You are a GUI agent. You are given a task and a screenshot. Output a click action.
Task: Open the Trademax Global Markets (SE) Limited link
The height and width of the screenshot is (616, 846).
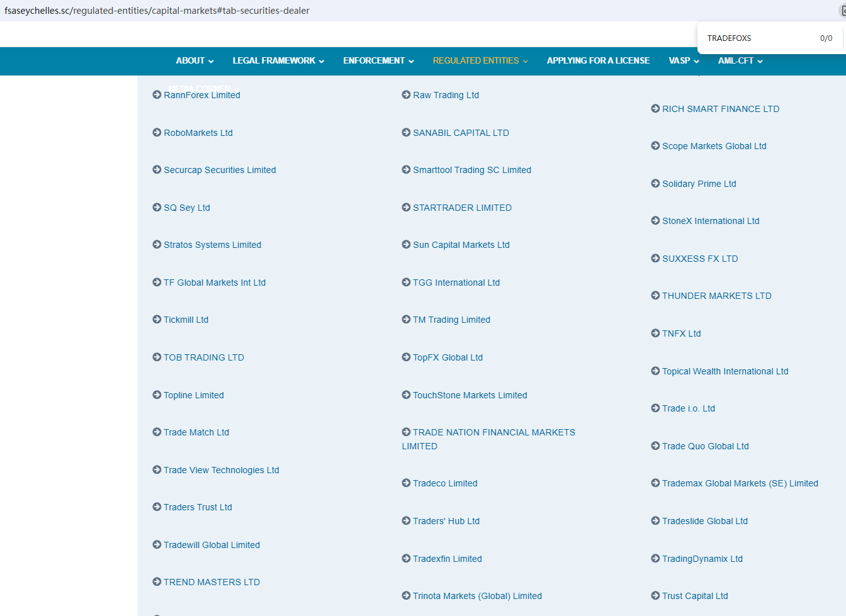(x=740, y=483)
